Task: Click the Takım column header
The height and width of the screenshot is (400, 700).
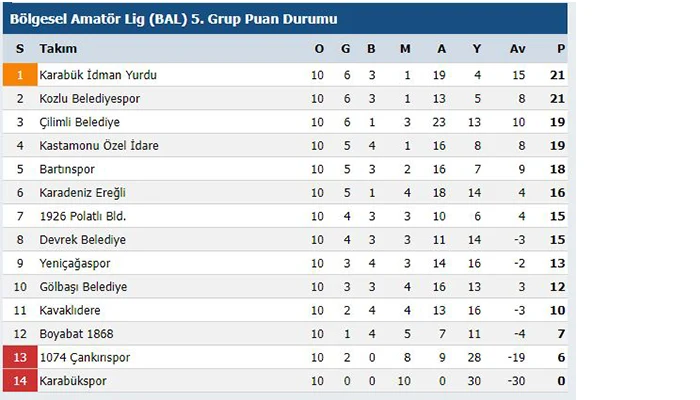Action: [58, 49]
